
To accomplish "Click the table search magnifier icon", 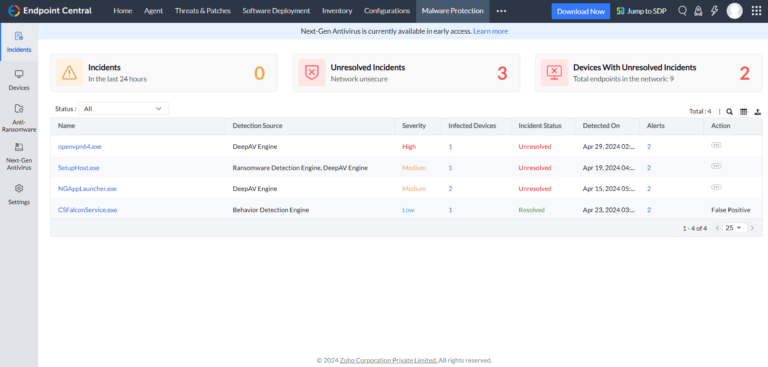I will [729, 112].
